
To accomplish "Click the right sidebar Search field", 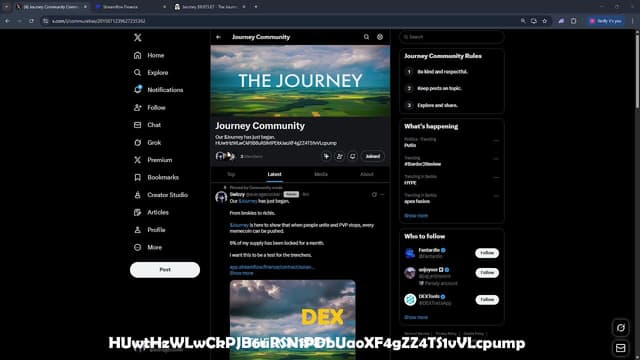I will (451, 37).
